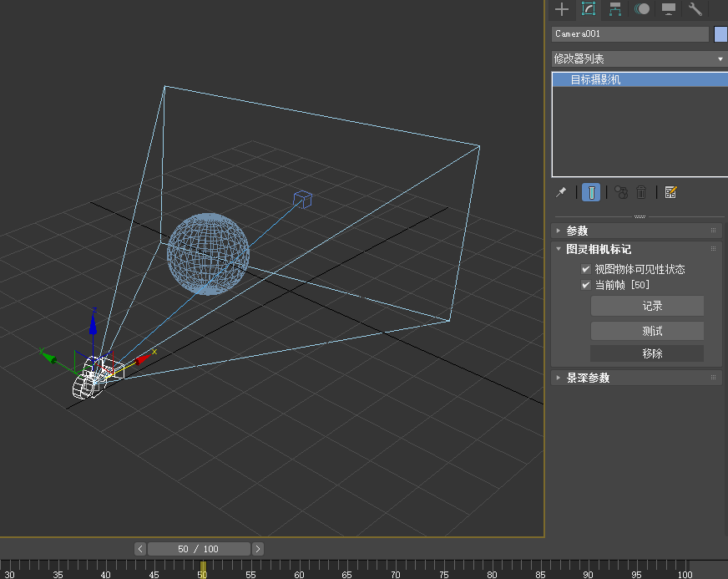Open the object color swatch
The width and height of the screenshot is (728, 579).
pyautogui.click(x=720, y=34)
